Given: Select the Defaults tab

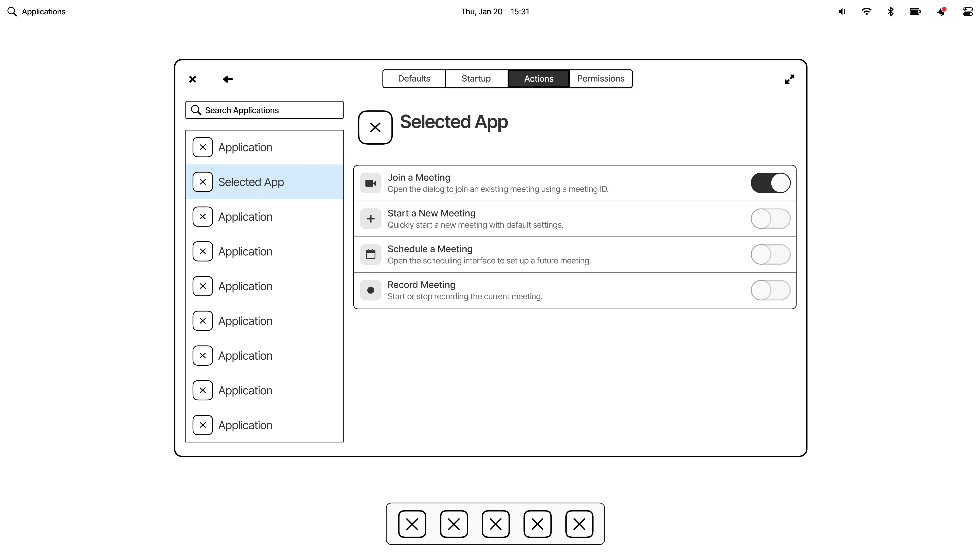Looking at the screenshot, I should click(x=414, y=79).
